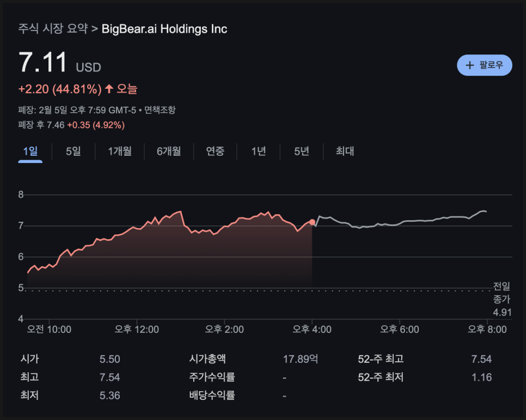The image size is (526, 420).
Task: Click the 오후 2:00 time axis label
Action: [x=224, y=330]
